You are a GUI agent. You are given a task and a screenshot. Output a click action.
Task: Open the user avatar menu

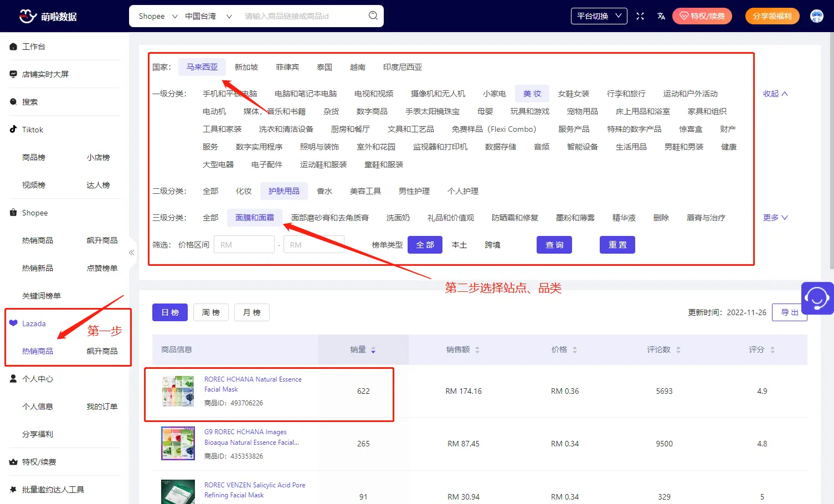816,16
